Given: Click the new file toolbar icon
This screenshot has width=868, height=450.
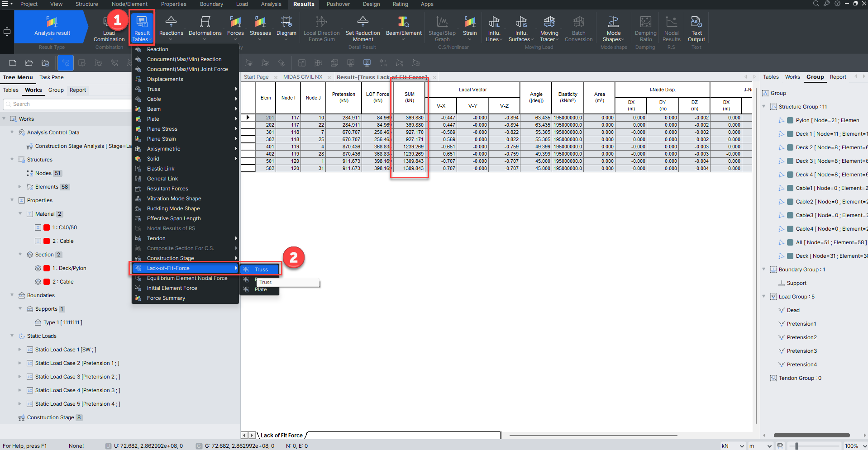Looking at the screenshot, I should (x=13, y=63).
